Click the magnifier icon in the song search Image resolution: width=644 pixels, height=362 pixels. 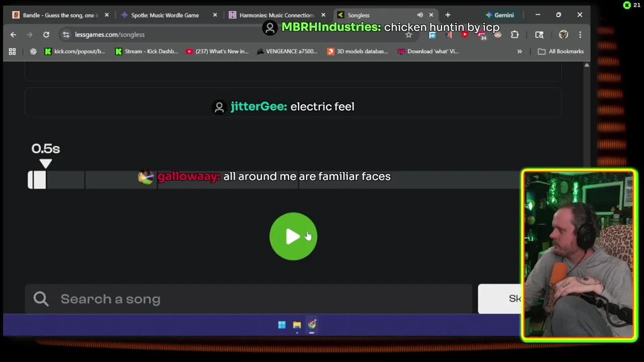click(41, 299)
